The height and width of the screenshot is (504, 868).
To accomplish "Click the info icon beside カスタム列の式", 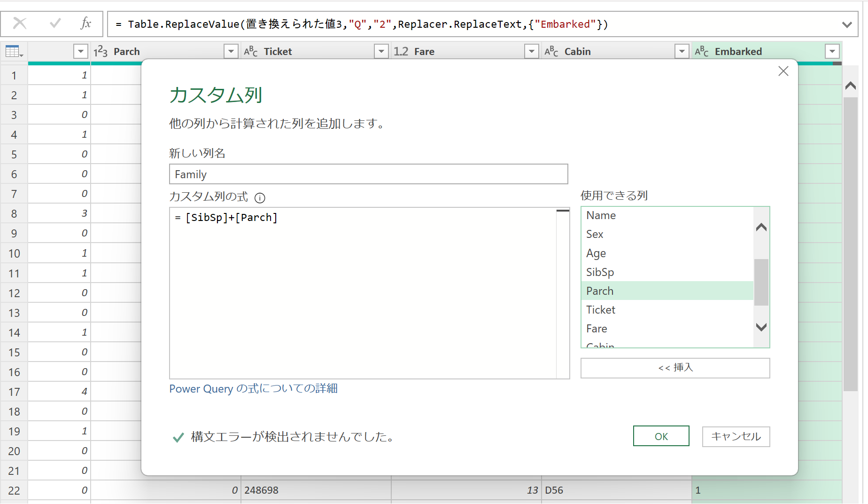I will pyautogui.click(x=260, y=198).
